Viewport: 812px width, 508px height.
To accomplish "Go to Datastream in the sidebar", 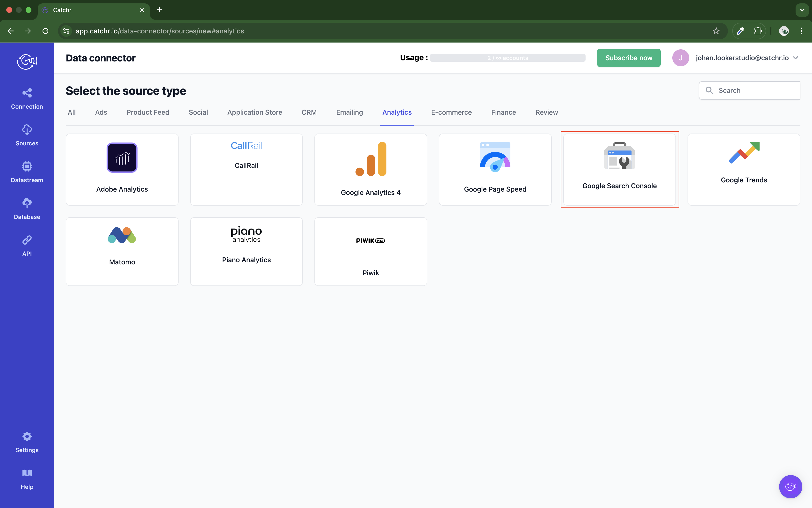I will [27, 172].
